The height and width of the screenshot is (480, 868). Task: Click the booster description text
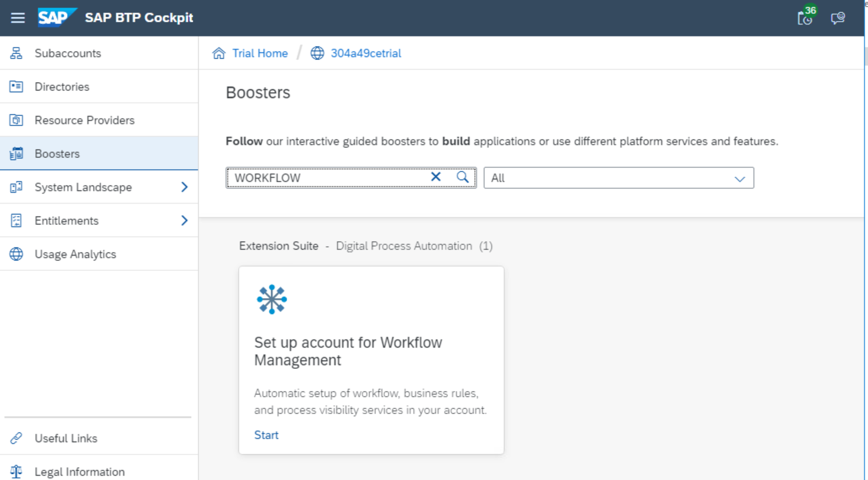click(370, 401)
